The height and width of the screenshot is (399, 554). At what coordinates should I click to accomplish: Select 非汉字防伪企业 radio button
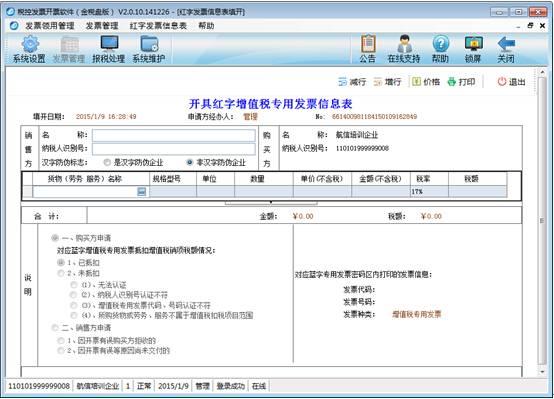tap(190, 162)
